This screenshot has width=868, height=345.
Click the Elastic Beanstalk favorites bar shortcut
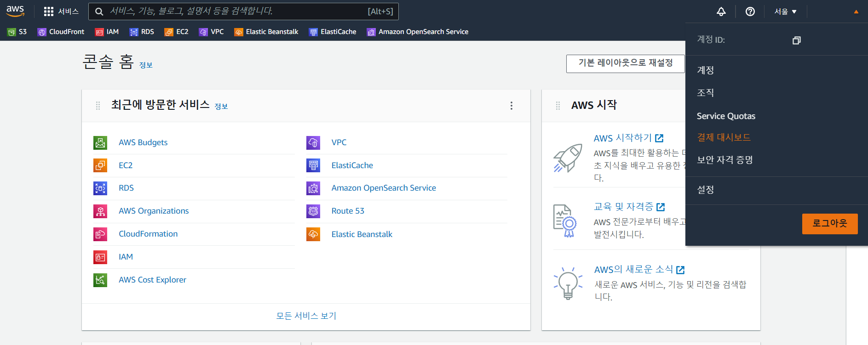(x=266, y=32)
